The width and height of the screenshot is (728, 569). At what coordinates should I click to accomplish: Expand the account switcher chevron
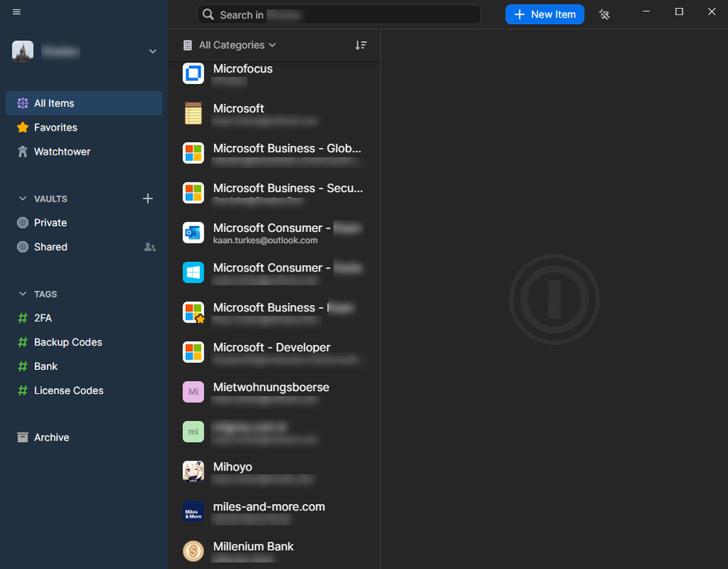pos(152,51)
